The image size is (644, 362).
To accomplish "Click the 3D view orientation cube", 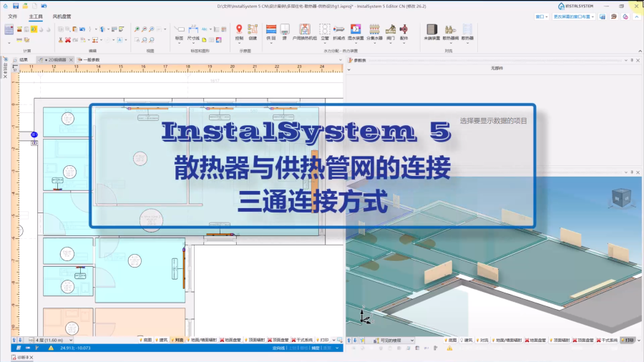I will click(x=621, y=197).
